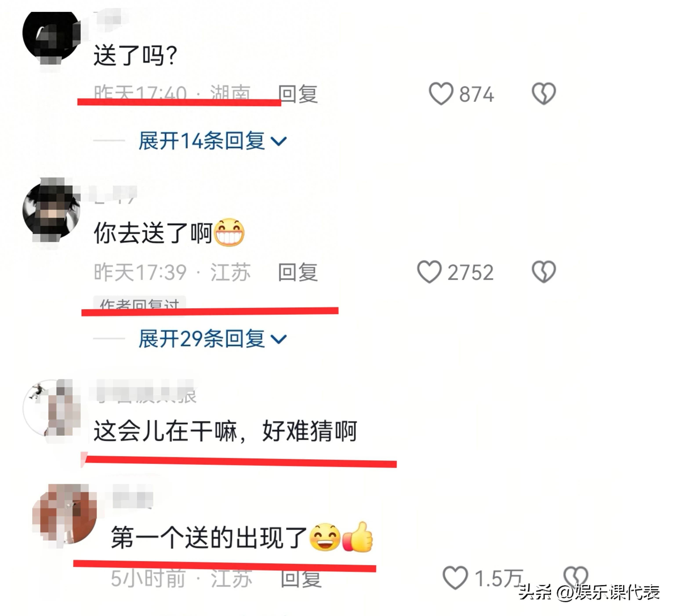Click chevron next to 展开14条回复
The width and height of the screenshot is (675, 616).
point(279,142)
